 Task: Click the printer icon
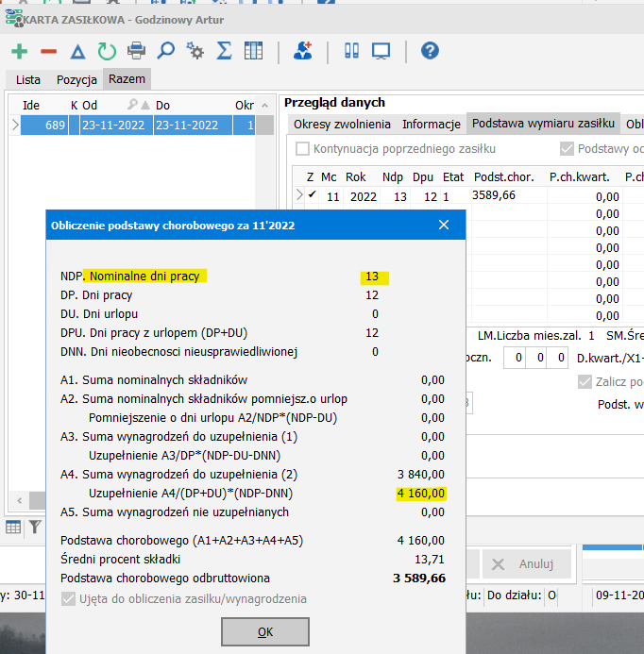(x=136, y=51)
